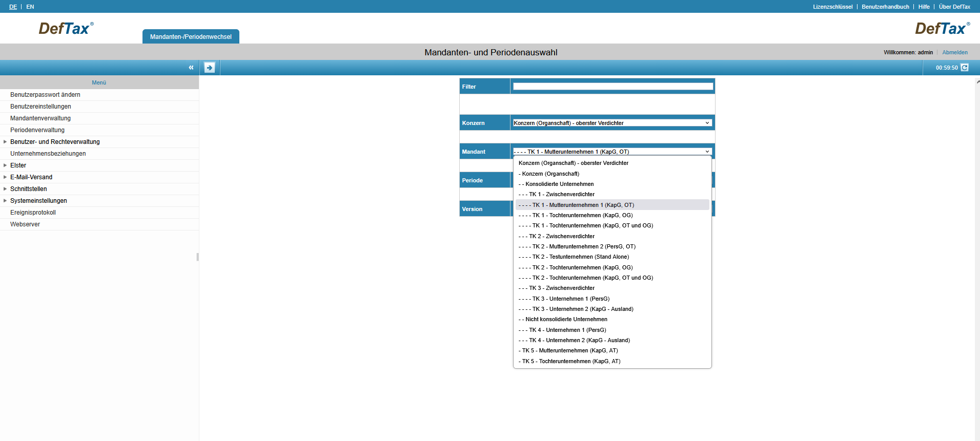Viewport: 980px width, 441px height.
Task: Select TK 3 - Unternehmen 1 (PersG)
Action: 612,299
